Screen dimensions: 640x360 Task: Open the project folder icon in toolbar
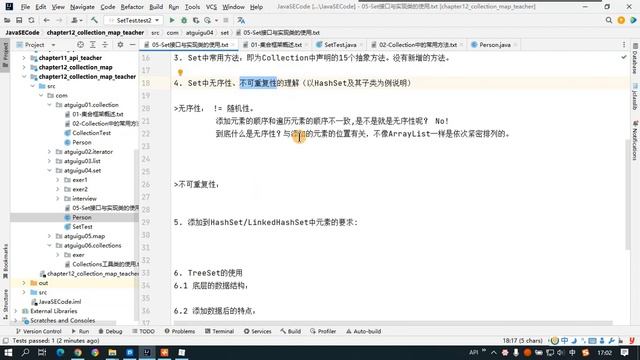pyautogui.click(x=7, y=20)
